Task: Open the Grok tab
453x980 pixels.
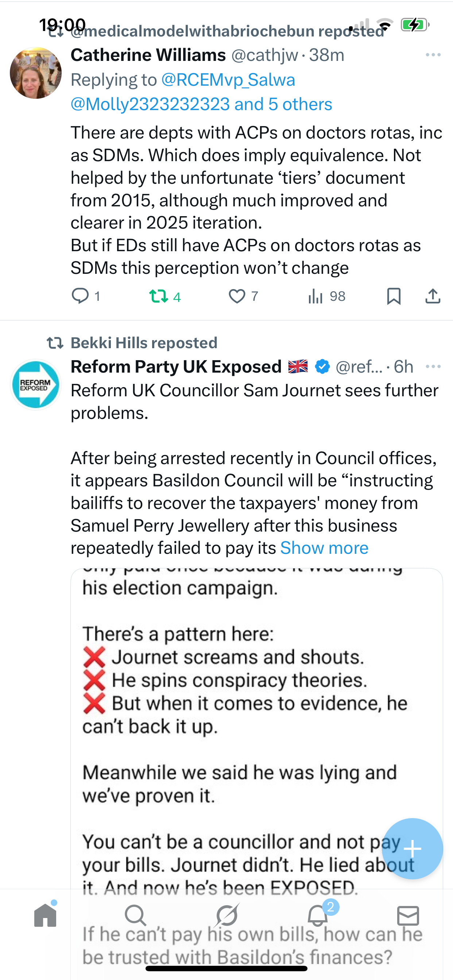Action: (226, 915)
